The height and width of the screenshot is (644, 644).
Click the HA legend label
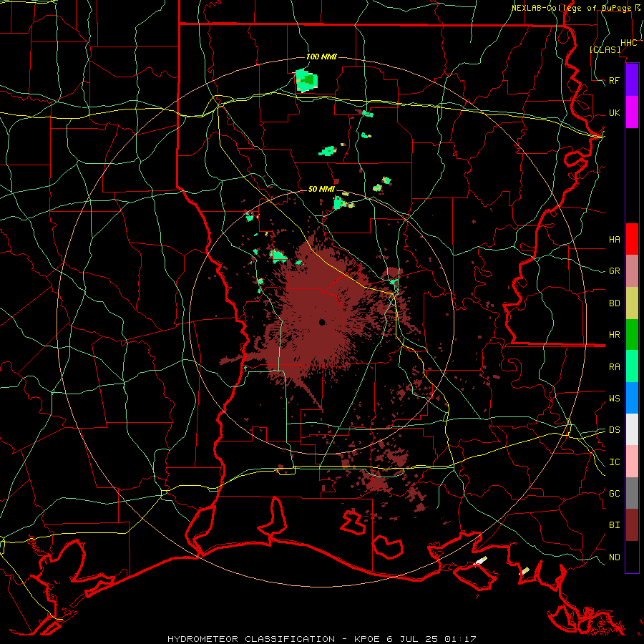614,239
